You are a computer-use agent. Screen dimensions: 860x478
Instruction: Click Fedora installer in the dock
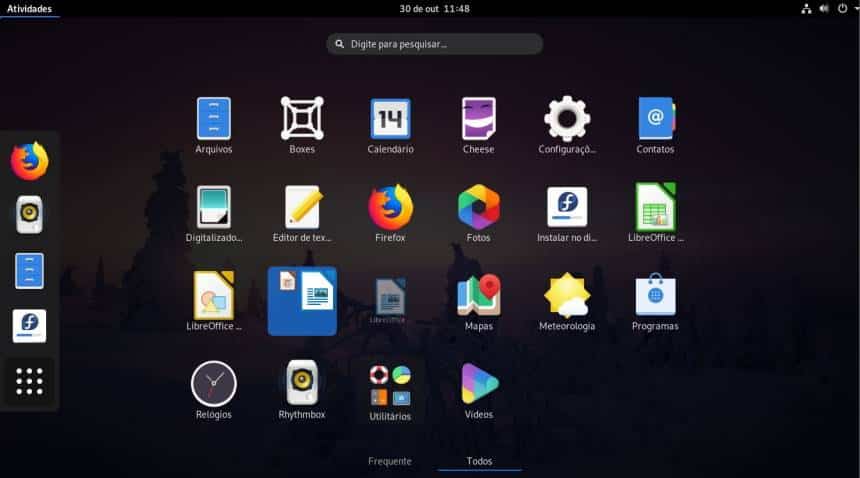(30, 326)
